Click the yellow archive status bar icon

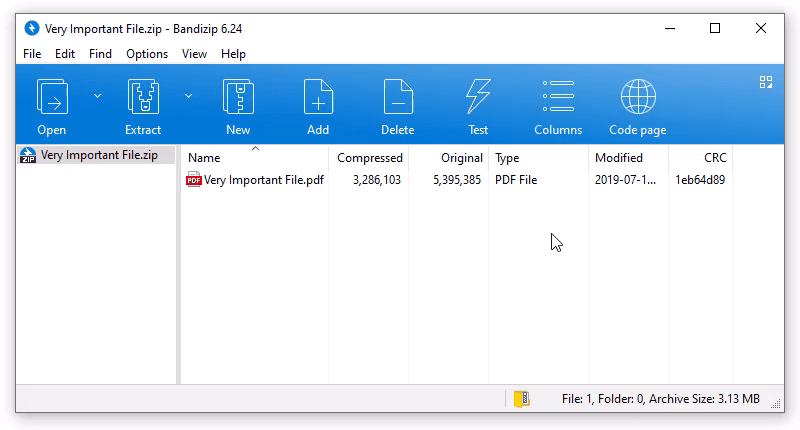[x=521, y=399]
